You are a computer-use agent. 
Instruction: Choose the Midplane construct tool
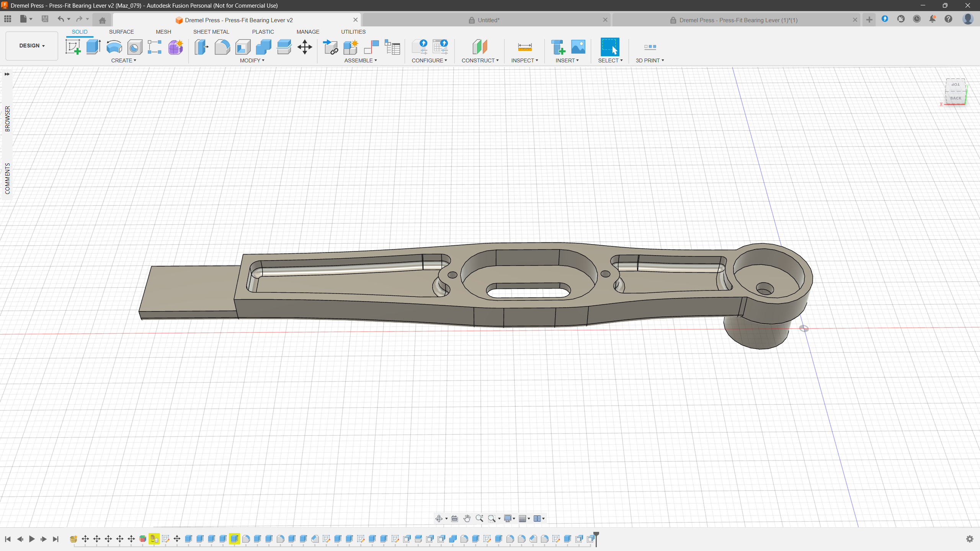point(480,47)
